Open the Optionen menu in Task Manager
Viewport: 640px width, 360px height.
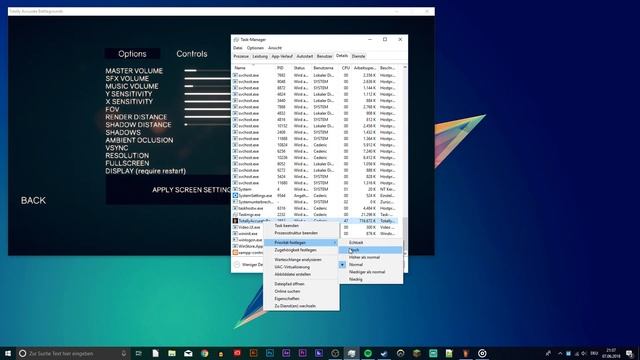[x=255, y=48]
